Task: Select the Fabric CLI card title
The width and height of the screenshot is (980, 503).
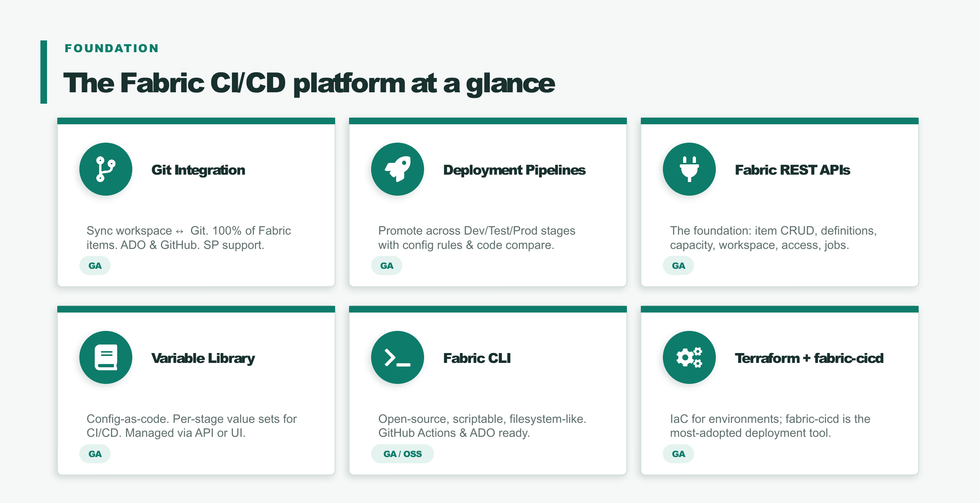Action: (x=477, y=358)
